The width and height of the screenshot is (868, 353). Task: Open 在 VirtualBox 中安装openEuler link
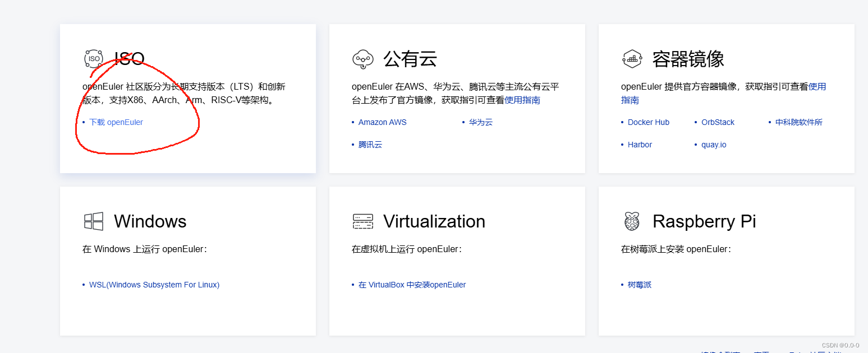point(412,285)
